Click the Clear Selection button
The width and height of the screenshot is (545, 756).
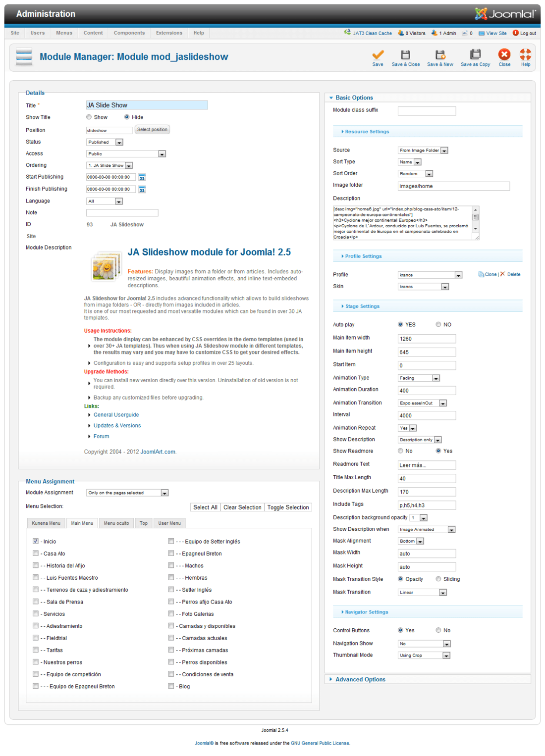tap(242, 507)
